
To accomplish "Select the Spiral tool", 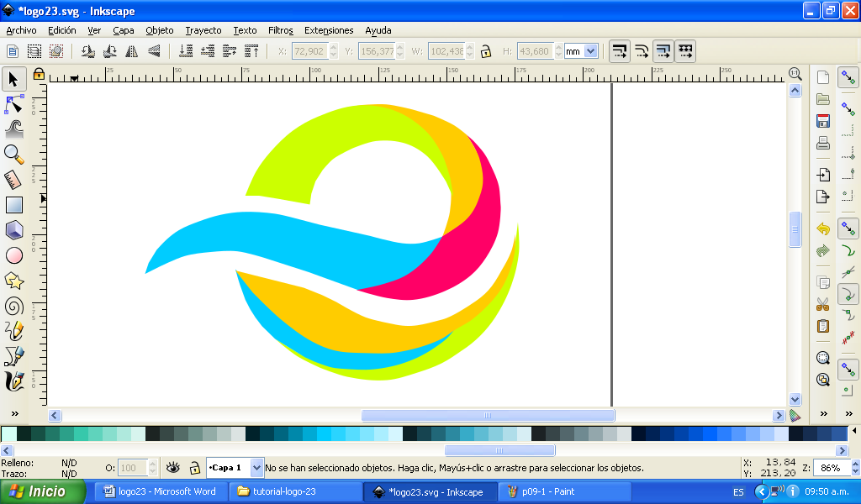I will click(13, 306).
